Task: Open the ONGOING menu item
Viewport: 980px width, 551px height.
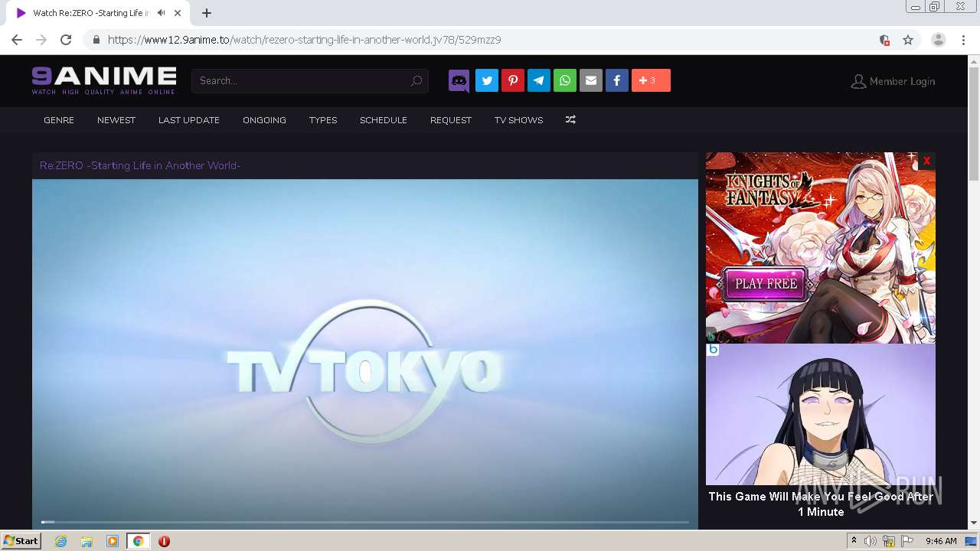Action: coord(264,120)
